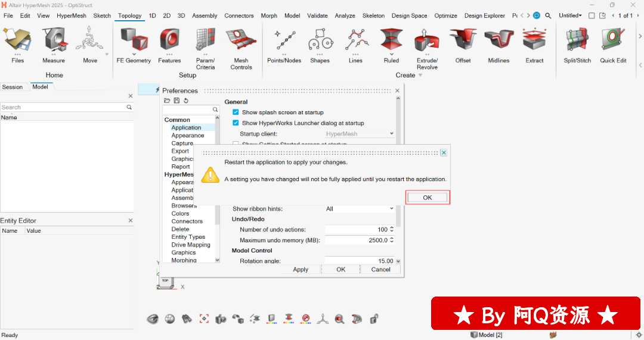Click the red fit-to-screen target icon
This screenshot has height=340, width=644.
pyautogui.click(x=204, y=319)
